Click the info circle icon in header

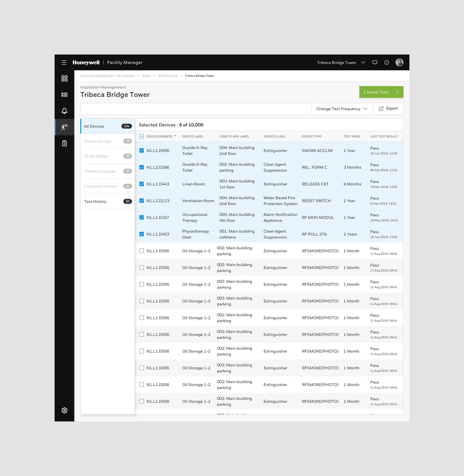click(386, 63)
